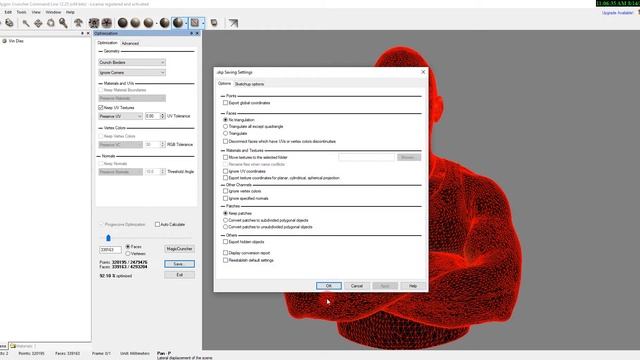Screen dimensions: 640x360
Task: Check Reestablish default settings option
Action: [225, 260]
